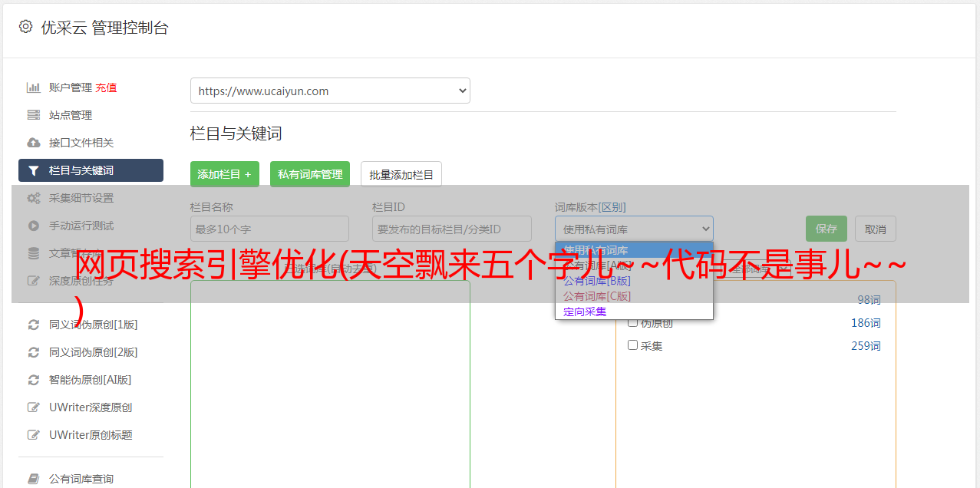
Task: Focus the 栏目ID field (要发布的目标栏目/分类ID)
Action: pos(452,229)
